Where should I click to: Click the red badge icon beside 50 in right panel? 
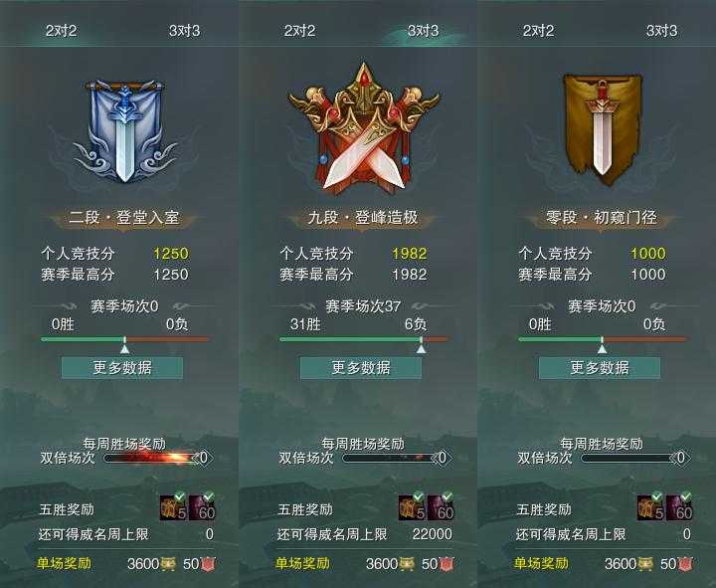coord(685,564)
